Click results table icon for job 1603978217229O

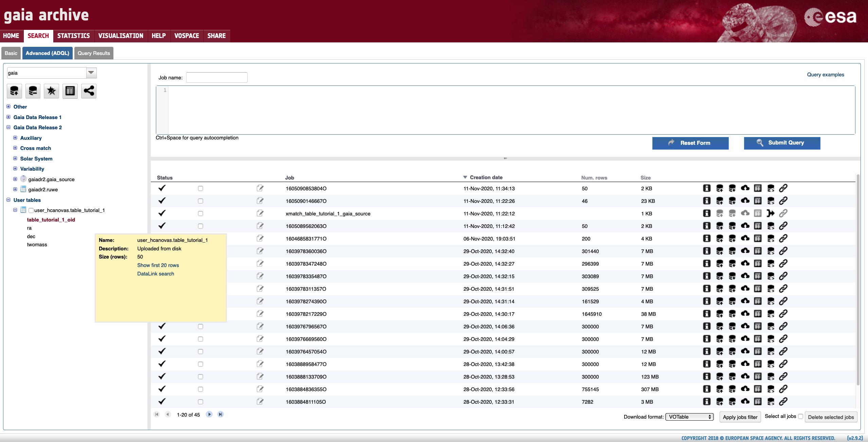[x=758, y=314]
